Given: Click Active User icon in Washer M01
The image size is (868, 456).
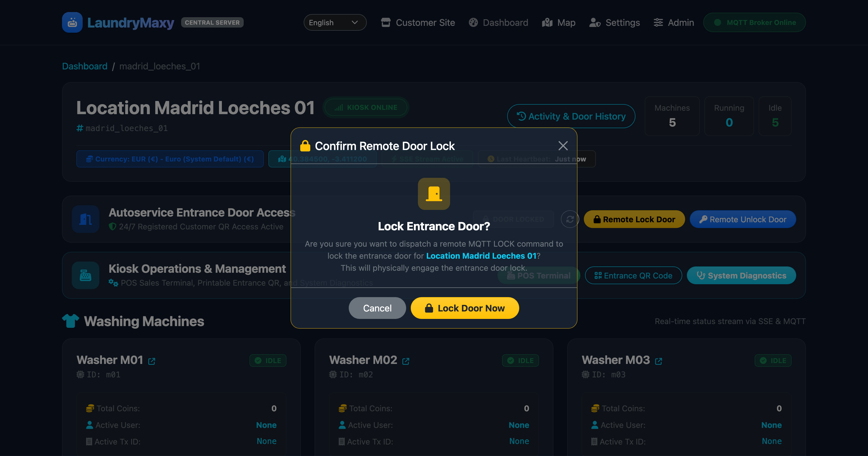Looking at the screenshot, I should click(90, 425).
